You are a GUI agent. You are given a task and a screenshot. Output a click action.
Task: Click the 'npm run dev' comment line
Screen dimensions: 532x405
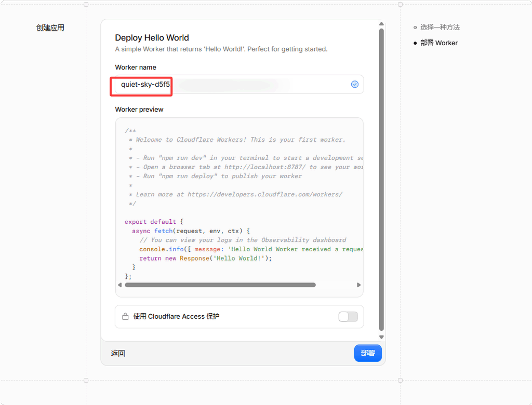pyautogui.click(x=246, y=158)
